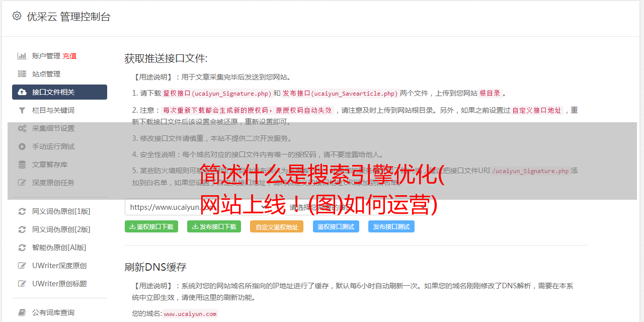Click the bar chart icon for 账户管理
The height and width of the screenshot is (322, 644).
[22, 56]
